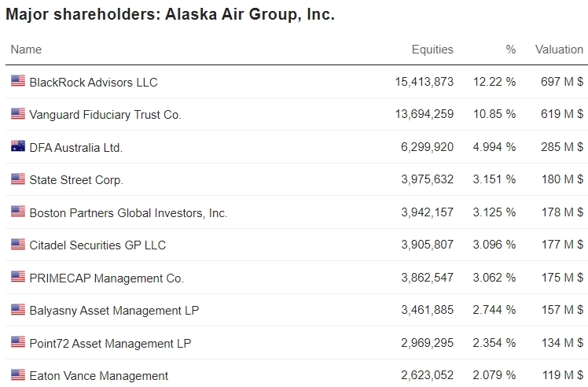Click the flag beside Balyasny Asset Management LP
This screenshot has width=588, height=387.
pos(17,310)
